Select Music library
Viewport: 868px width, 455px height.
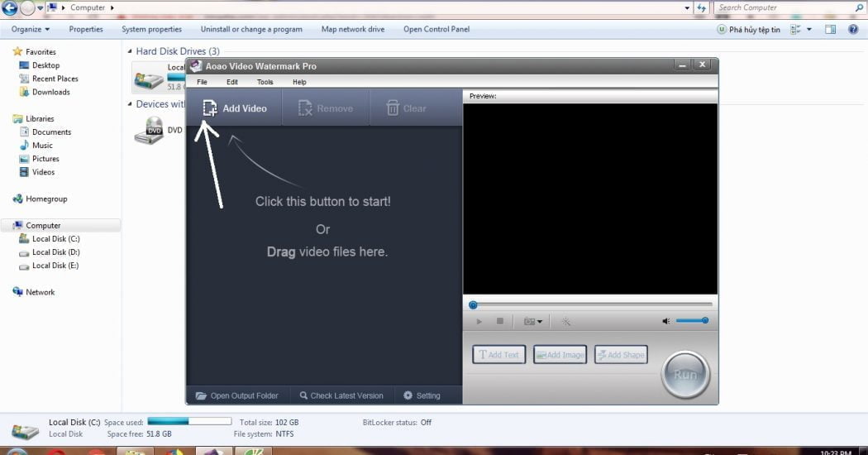(42, 146)
